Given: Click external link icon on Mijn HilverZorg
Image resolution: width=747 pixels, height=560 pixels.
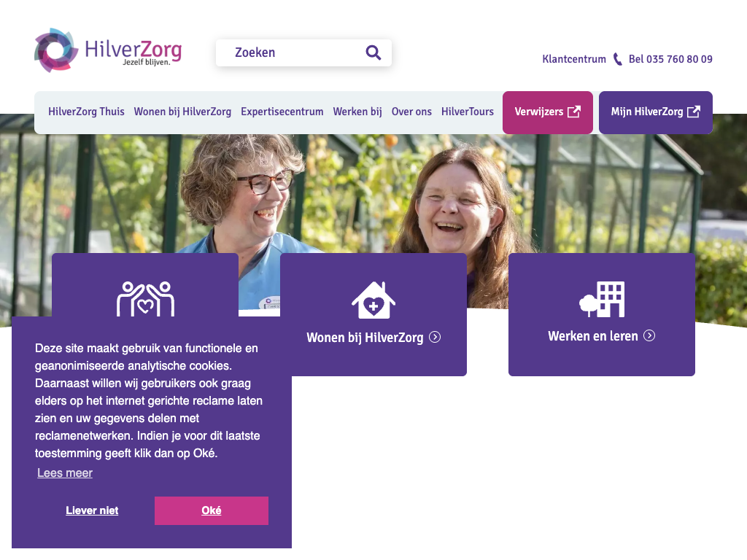Looking at the screenshot, I should [x=694, y=112].
